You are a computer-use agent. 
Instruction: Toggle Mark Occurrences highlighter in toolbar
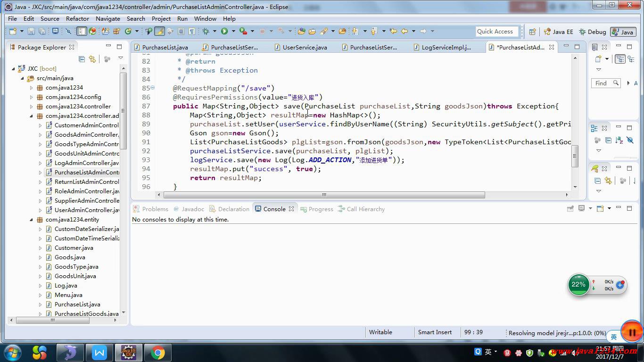pos(159,32)
